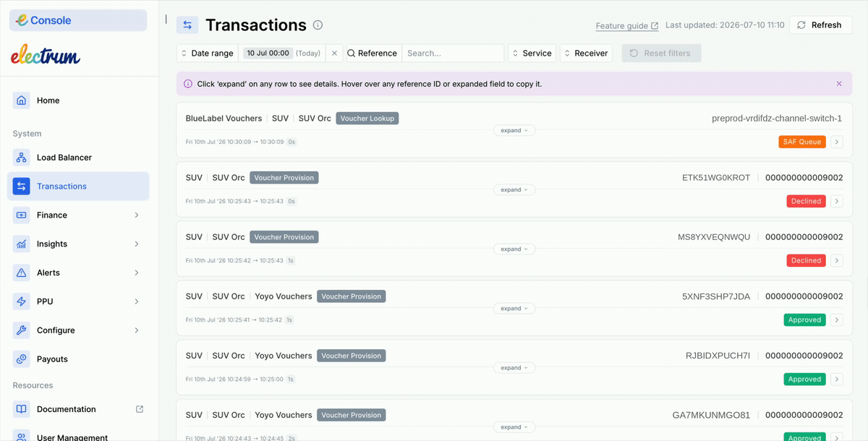This screenshot has height=441, width=868.
Task: Click reference preprod-vrdifdz-channel-switch-1
Action: (777, 119)
